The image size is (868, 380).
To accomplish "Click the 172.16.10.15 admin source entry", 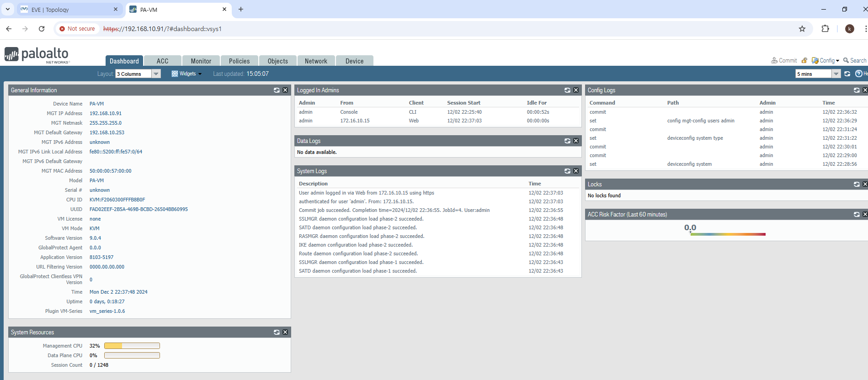I will pyautogui.click(x=355, y=121).
